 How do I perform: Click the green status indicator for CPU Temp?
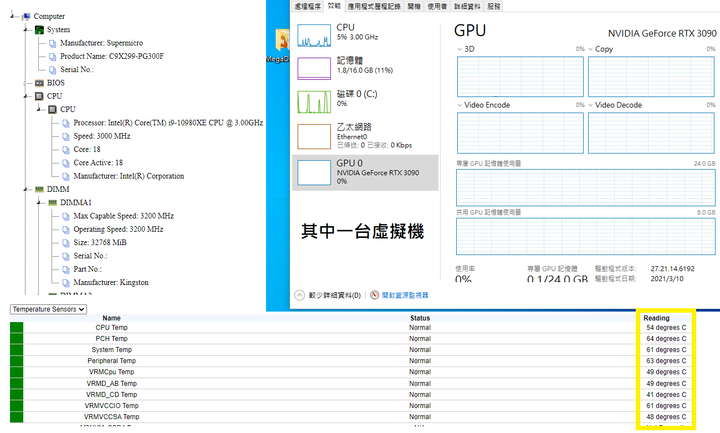point(17,327)
